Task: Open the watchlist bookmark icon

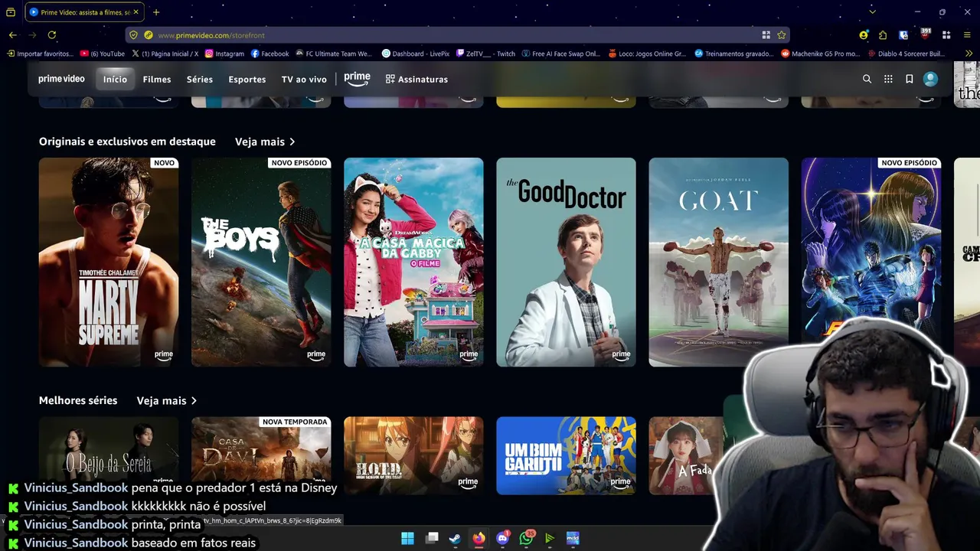Action: [x=909, y=79]
